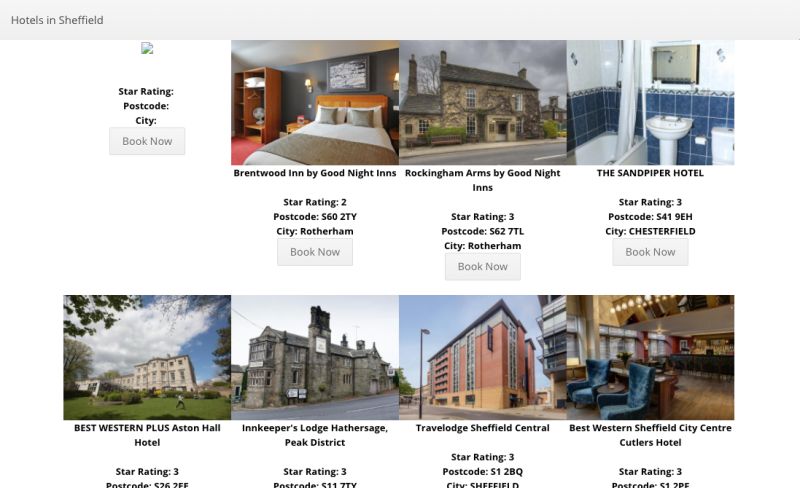This screenshot has height=488, width=800.
Task: Open the Sandpiper Hotel bathroom photo
Action: tap(650, 103)
